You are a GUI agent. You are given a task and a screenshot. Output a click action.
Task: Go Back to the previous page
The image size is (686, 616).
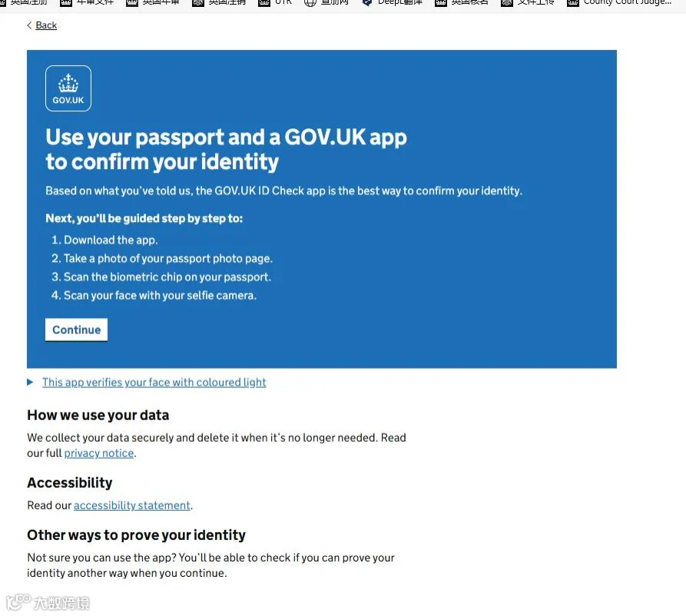(46, 25)
